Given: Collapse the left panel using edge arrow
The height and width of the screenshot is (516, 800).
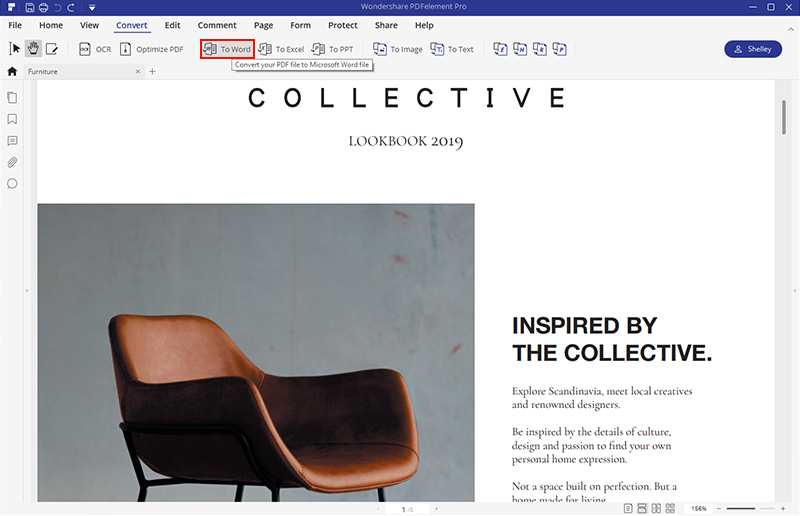Looking at the screenshot, I should point(27,291).
